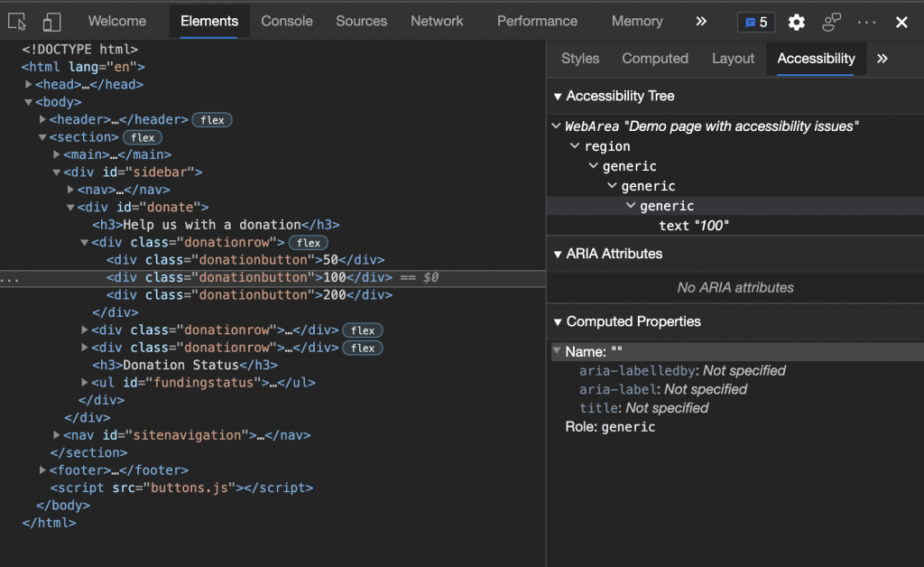Click the title Not specified row
Image resolution: width=924 pixels, height=567 pixels.
(x=642, y=408)
